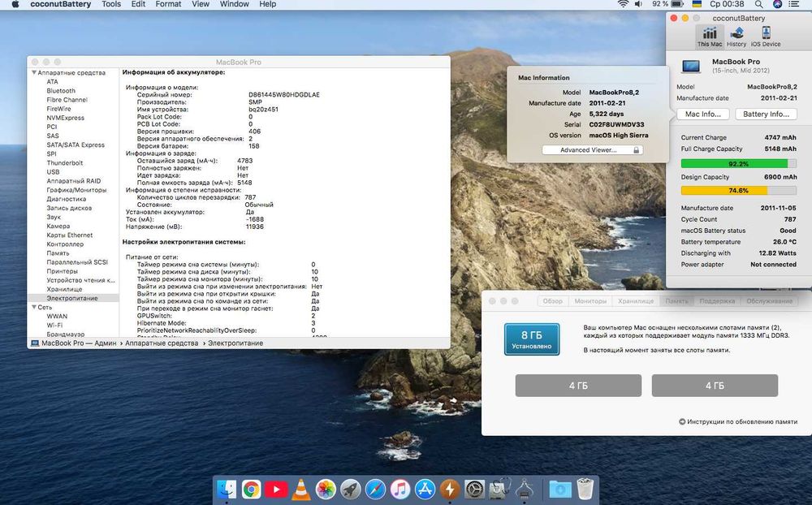Screen dimensions: 812x505
Task: Click the battery 92% indicator in menu bar
Action: point(669,4)
